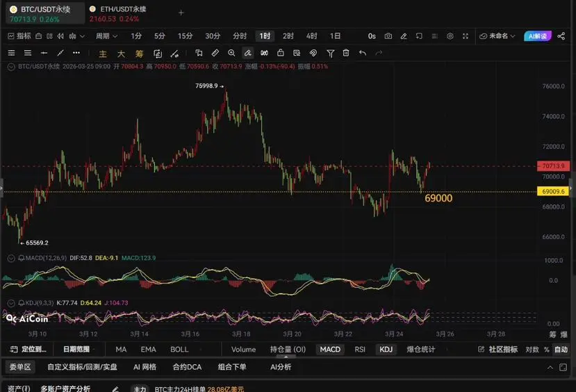The height and width of the screenshot is (392, 576).
Task: Click the 爆仓统计 liquidation stats indicator
Action: click(420, 350)
